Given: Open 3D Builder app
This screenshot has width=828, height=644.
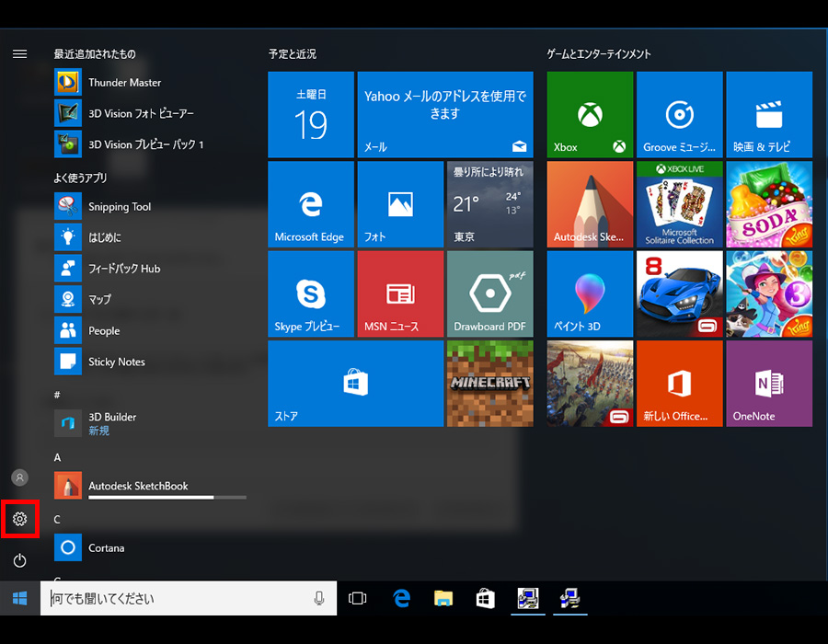Looking at the screenshot, I should 151,423.
